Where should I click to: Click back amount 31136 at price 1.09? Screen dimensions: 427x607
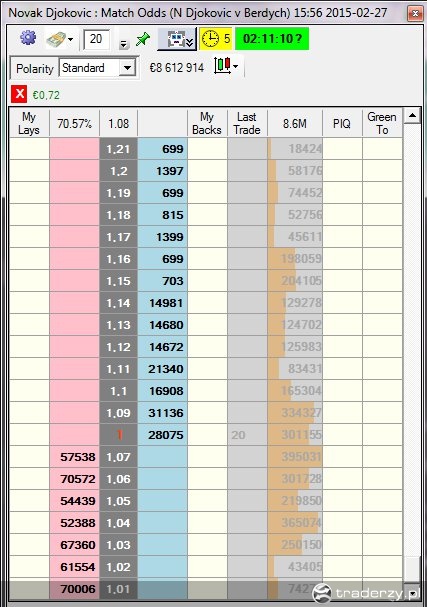163,413
